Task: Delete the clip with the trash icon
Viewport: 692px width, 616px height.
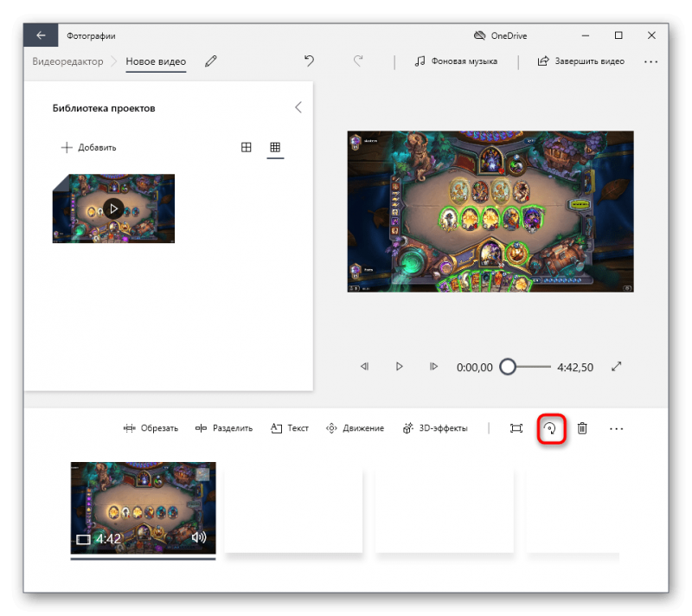Action: pos(582,428)
